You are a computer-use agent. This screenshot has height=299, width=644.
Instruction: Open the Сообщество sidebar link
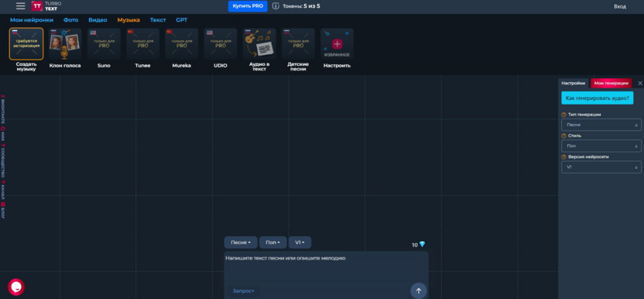(2, 161)
